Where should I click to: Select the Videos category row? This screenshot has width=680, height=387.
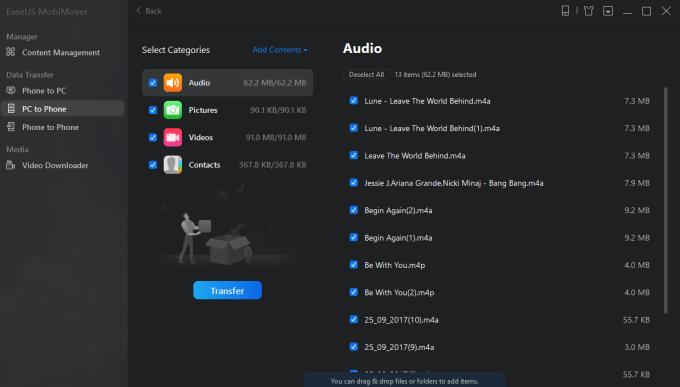pos(227,138)
